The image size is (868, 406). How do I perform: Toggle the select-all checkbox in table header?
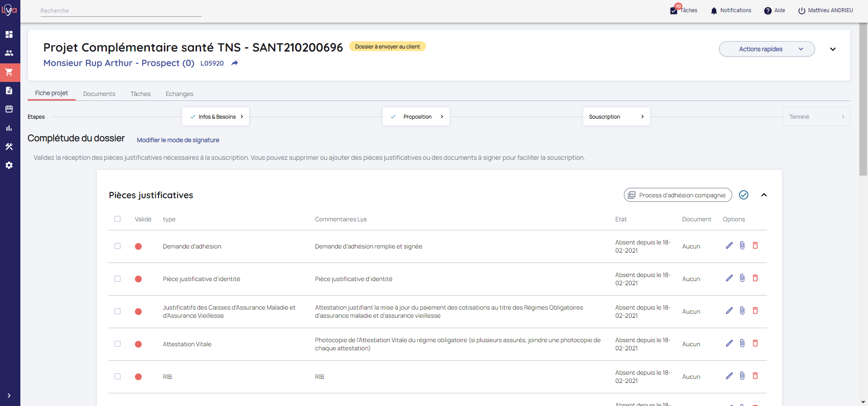pyautogui.click(x=118, y=219)
